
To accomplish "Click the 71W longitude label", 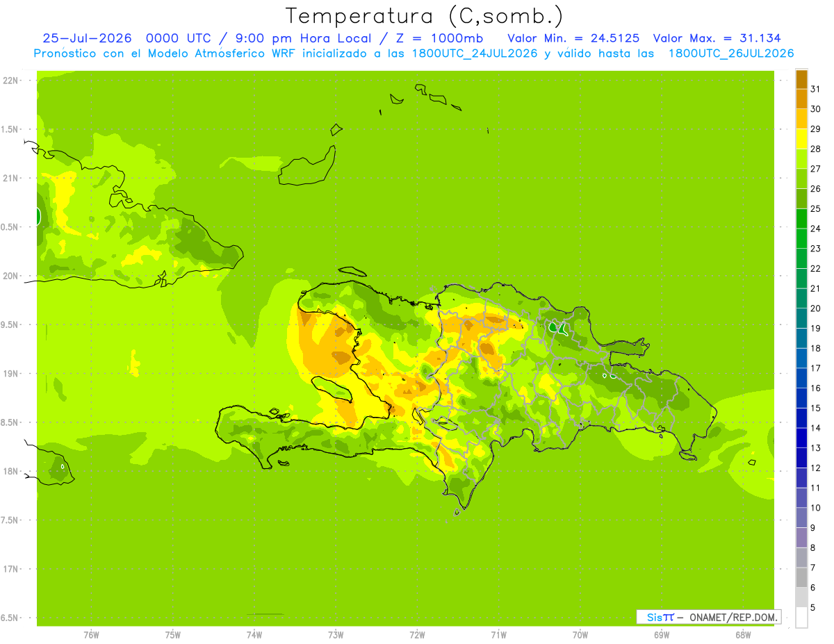I will tap(498, 634).
